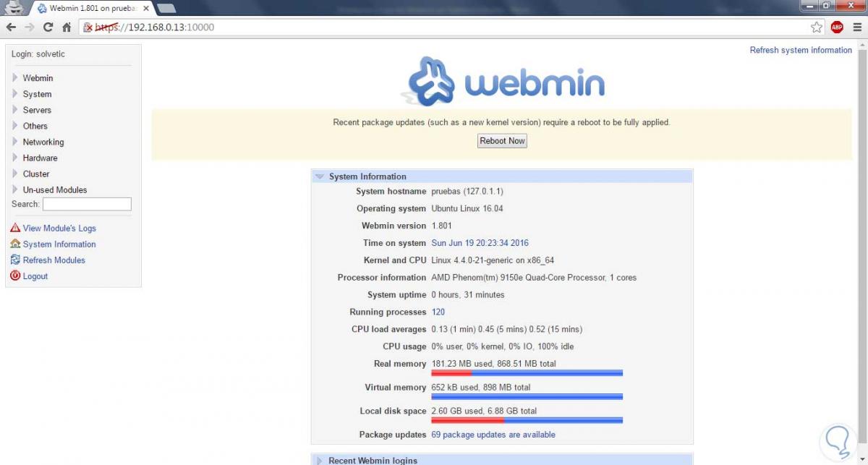
Task: Click the CPU usage 100% idle value
Action: (x=502, y=346)
